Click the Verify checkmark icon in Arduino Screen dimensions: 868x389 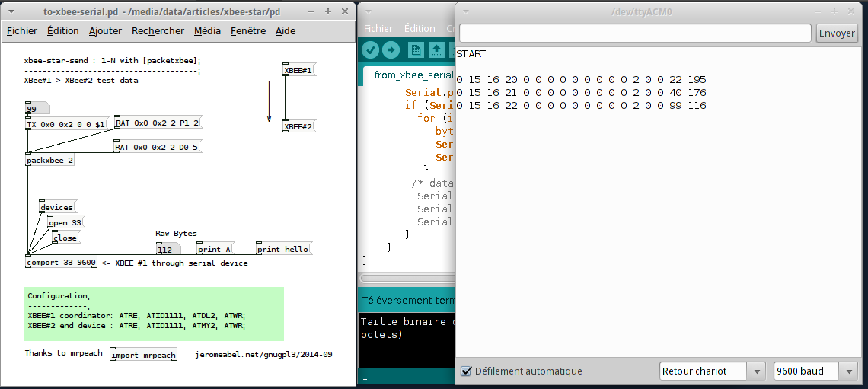coord(371,49)
